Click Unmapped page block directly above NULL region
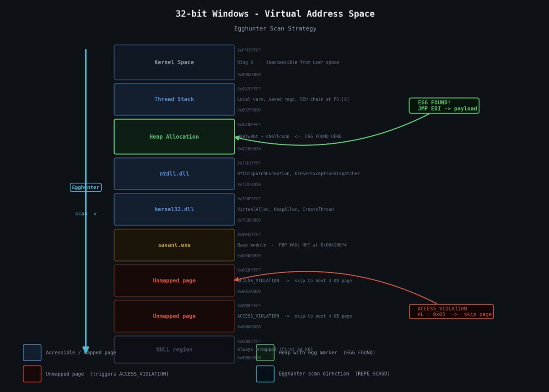549x392 pixels. (x=174, y=316)
